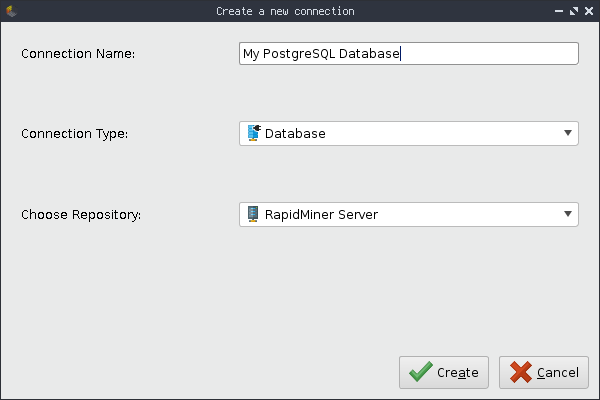
Task: Click the red X icon on Cancel
Action: click(520, 373)
